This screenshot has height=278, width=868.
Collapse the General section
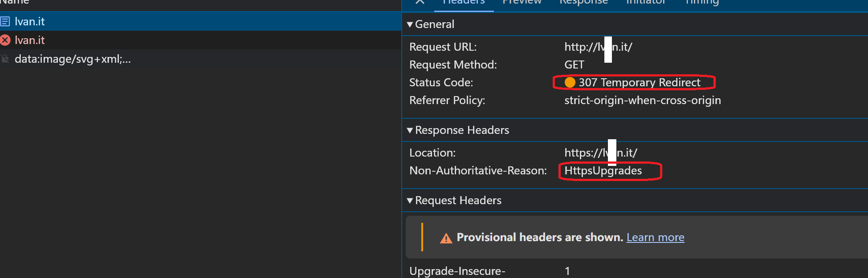click(410, 24)
